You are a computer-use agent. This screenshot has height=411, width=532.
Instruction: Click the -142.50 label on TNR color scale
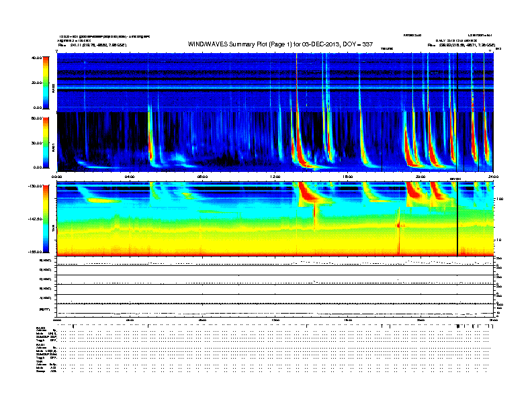pos(36,219)
